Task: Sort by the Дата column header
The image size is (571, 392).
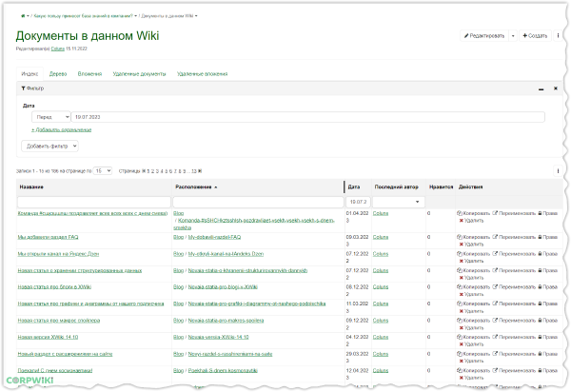Action: pos(354,187)
